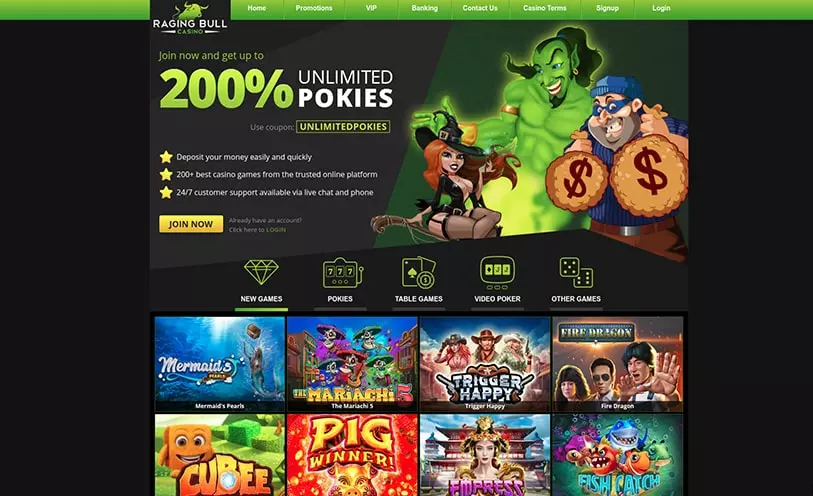This screenshot has height=496, width=813.
Task: Open the Table Games cards icon
Action: coord(418,272)
